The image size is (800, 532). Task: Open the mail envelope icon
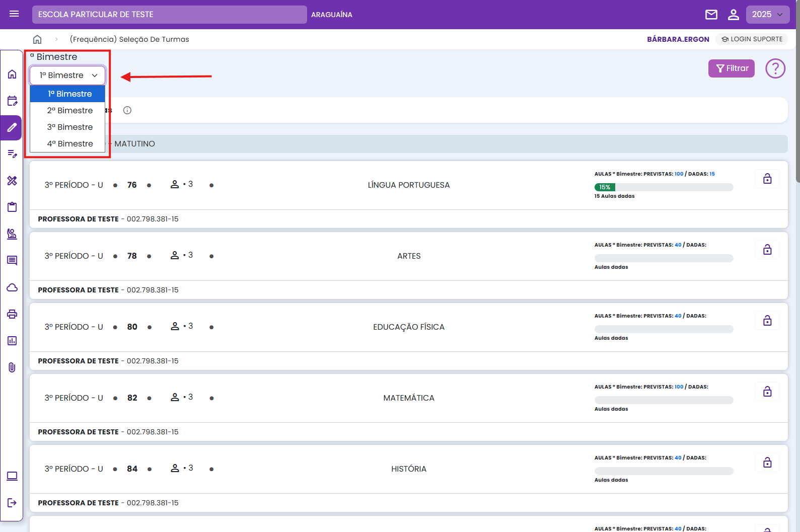711,15
